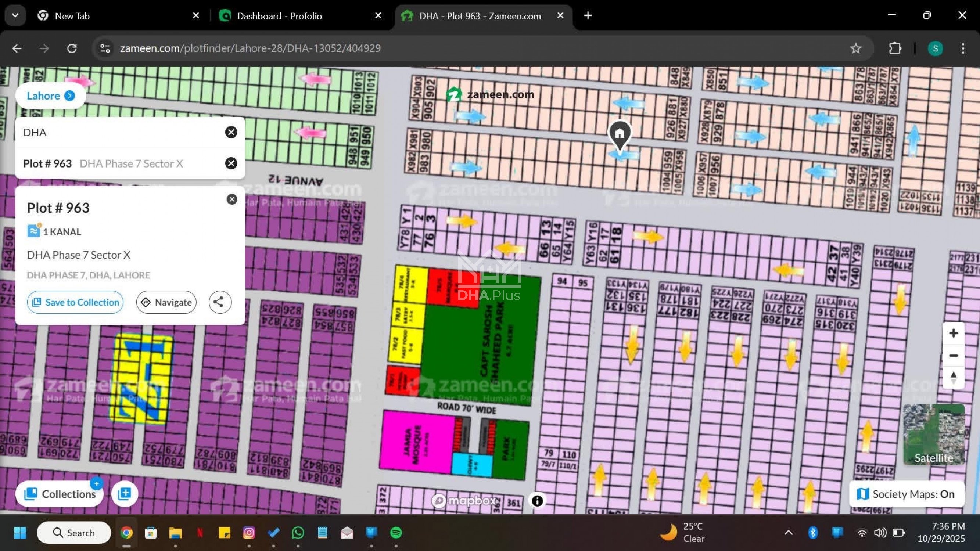
Task: Click the map zoom in plus icon
Action: click(953, 334)
